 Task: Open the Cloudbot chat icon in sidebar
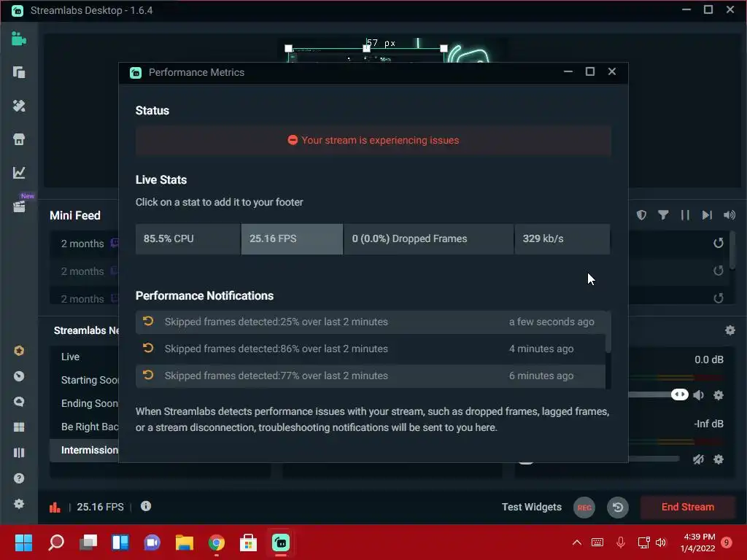pos(18,402)
